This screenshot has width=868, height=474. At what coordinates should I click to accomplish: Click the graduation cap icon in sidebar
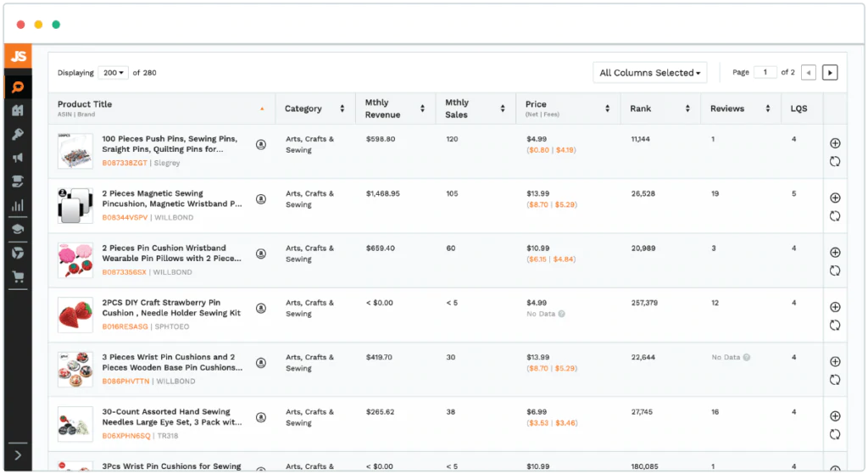click(17, 229)
